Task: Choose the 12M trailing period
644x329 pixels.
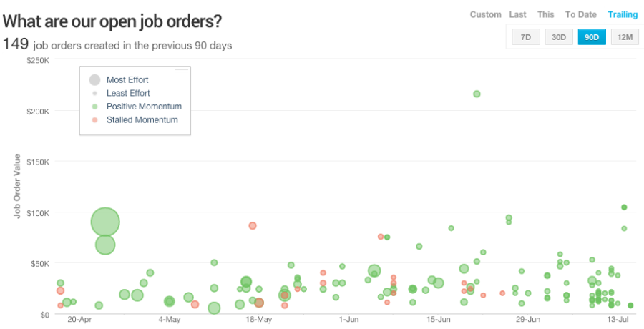Action: pyautogui.click(x=625, y=37)
